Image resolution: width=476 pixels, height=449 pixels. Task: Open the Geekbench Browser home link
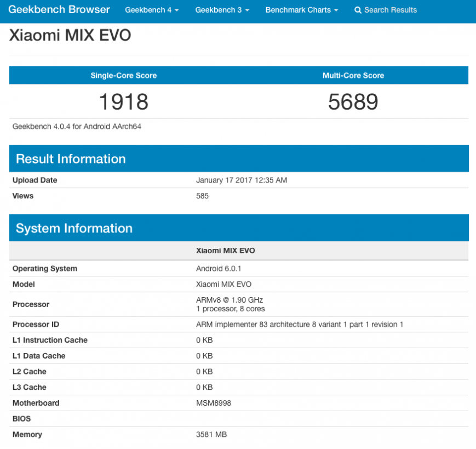point(59,10)
